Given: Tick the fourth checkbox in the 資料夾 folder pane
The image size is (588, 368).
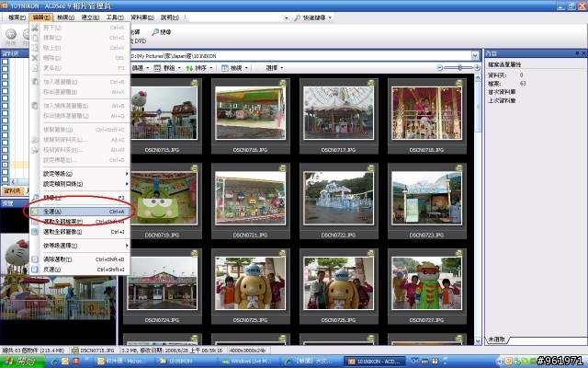Looking at the screenshot, I should [5, 84].
